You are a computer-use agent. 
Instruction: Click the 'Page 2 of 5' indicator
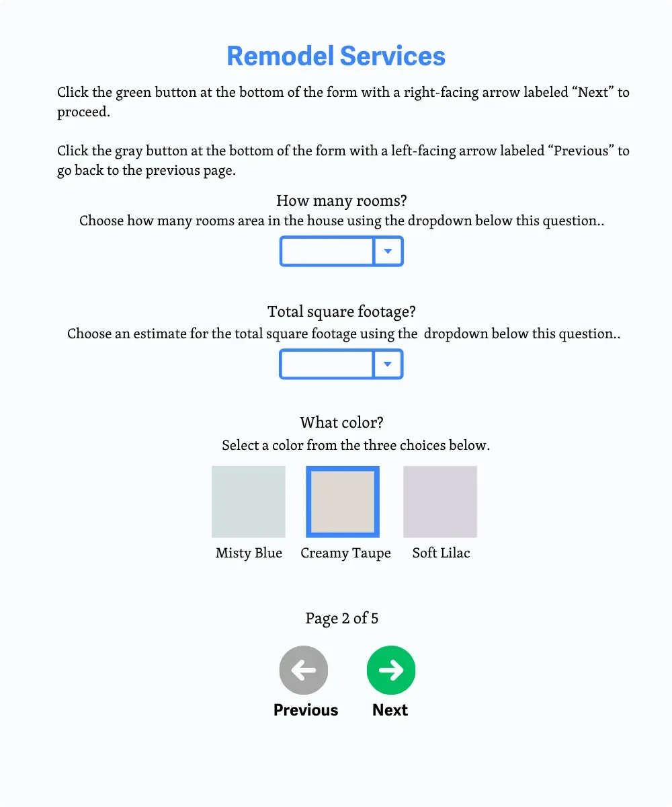341,618
